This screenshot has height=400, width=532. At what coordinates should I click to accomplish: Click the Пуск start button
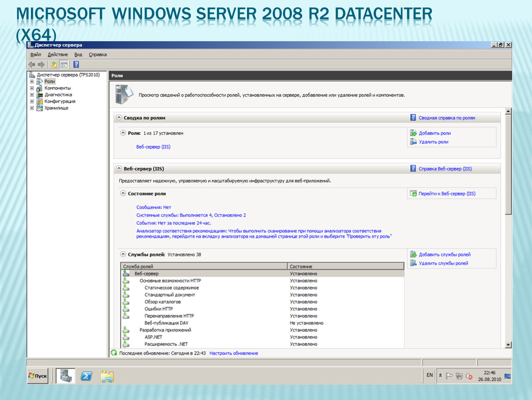[x=37, y=376]
